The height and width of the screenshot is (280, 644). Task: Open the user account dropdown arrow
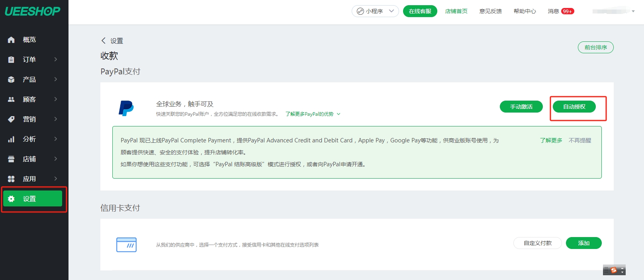(633, 11)
